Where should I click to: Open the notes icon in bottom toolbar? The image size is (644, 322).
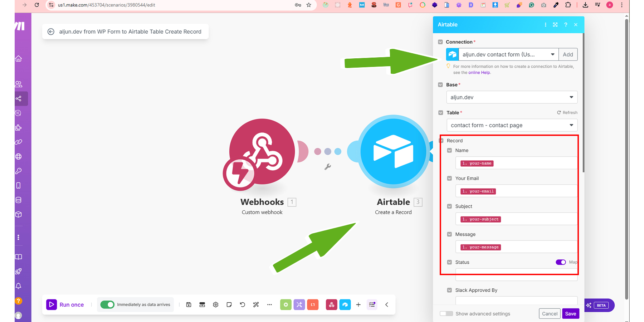coord(229,304)
